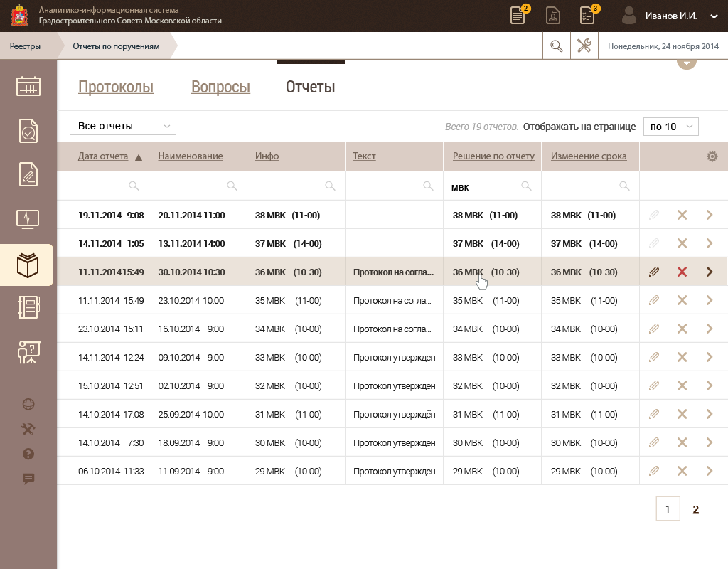Sort by Наименование column header
This screenshot has height=569, width=728.
(191, 156)
